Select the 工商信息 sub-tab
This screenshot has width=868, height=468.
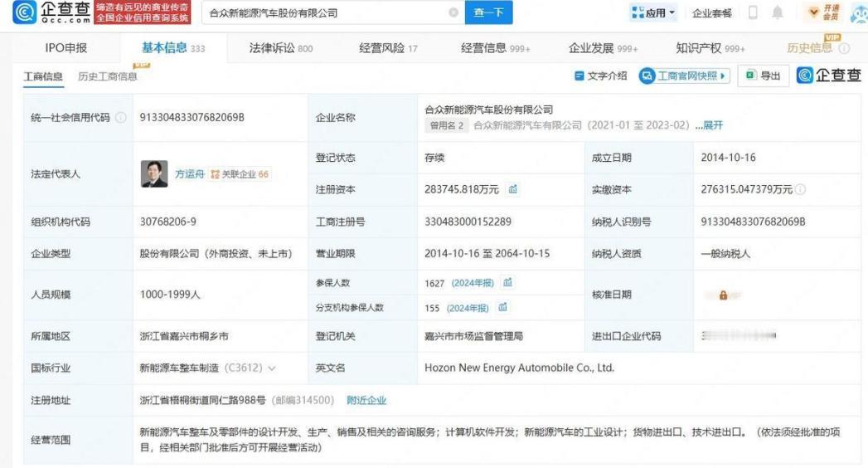(x=43, y=76)
